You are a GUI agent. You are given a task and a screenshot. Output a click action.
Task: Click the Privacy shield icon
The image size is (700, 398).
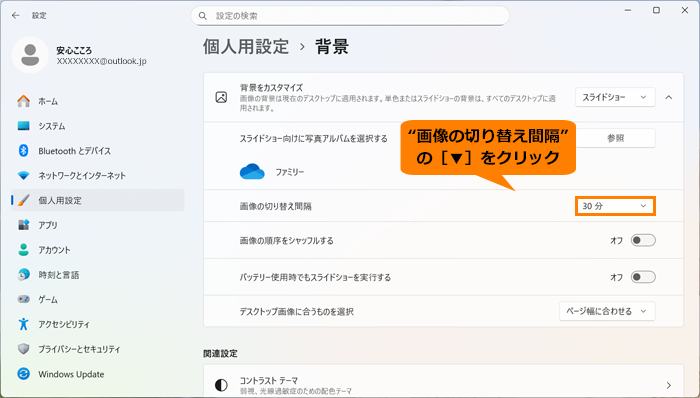[24, 349]
